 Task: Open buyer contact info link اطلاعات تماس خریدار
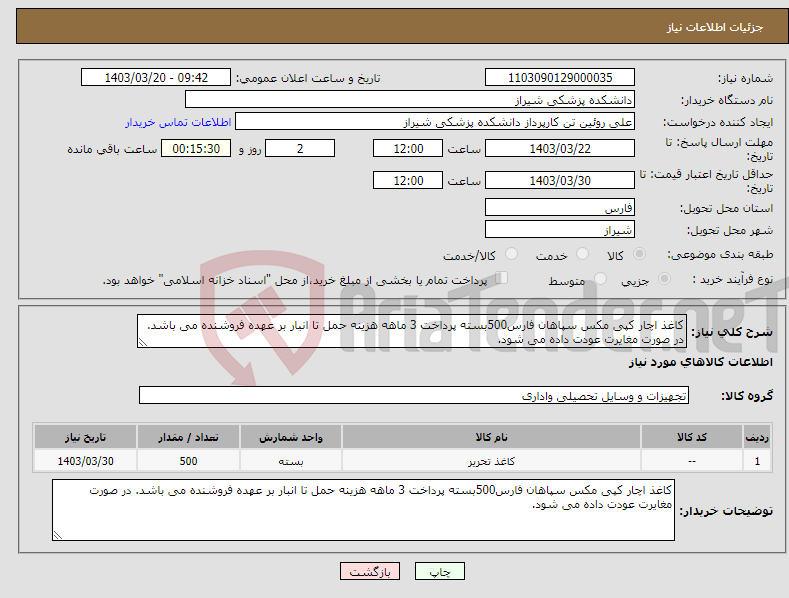click(178, 122)
